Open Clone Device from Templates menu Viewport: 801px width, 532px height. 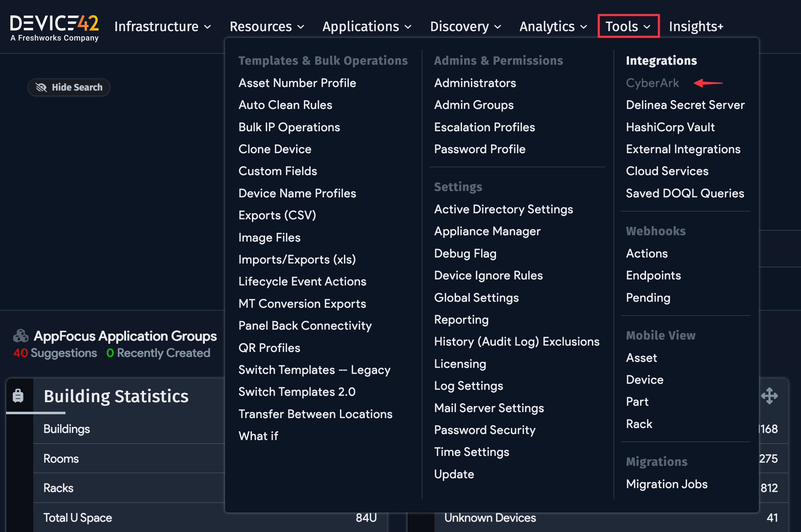(275, 149)
